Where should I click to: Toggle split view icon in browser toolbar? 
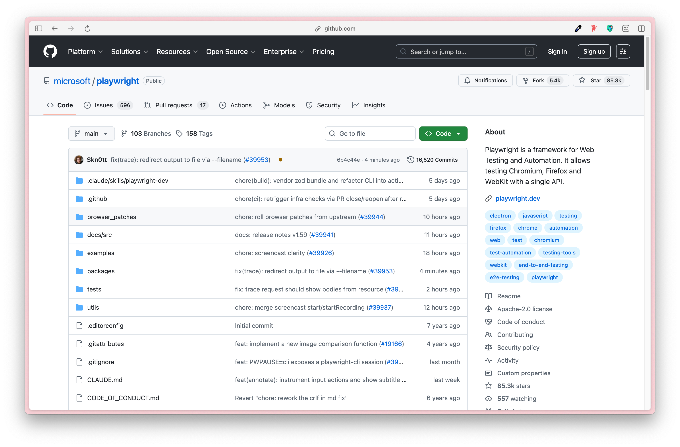[x=641, y=29]
